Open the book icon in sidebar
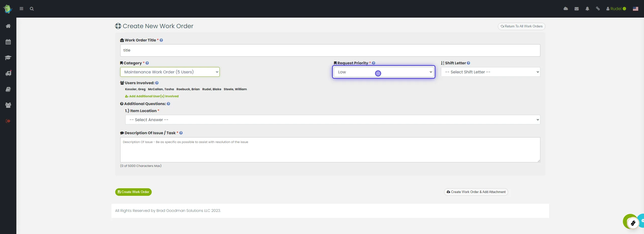 coord(8,89)
